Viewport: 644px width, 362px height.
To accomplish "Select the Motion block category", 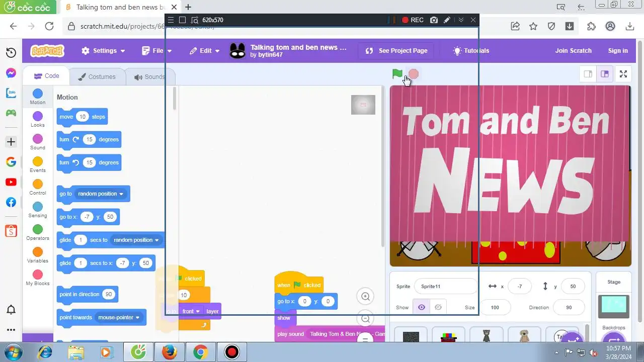I will (38, 97).
